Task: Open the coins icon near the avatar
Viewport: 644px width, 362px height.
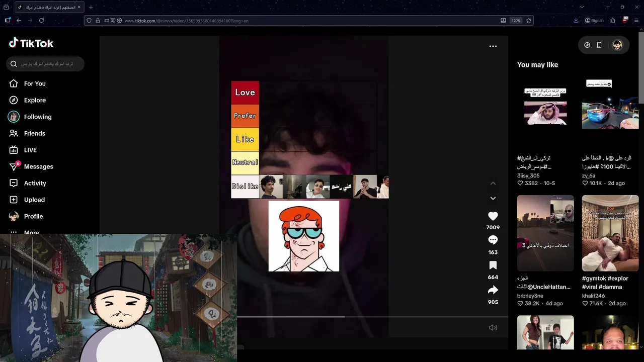Action: coord(587,45)
